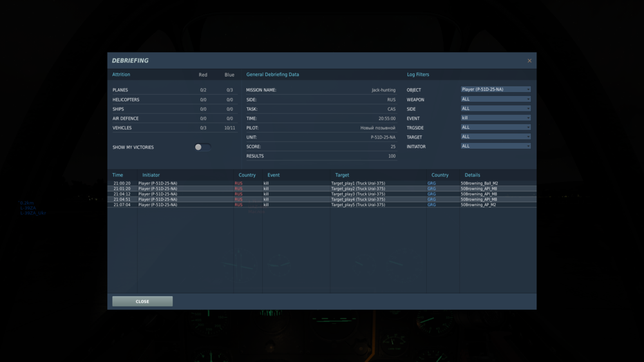This screenshot has height=362, width=644.
Task: Click Target_play5 (Truck Ural-375) cell
Action: [358, 205]
